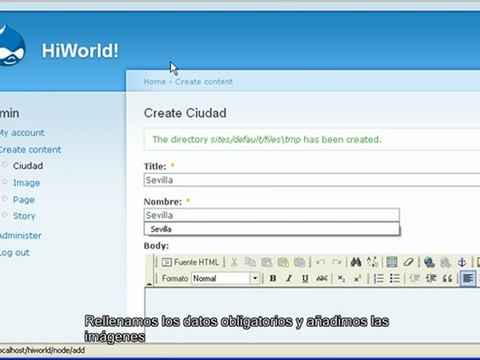Click the Increase Indent icon
Image resolution: width=480 pixels, height=360 pixels.
pos(431,278)
